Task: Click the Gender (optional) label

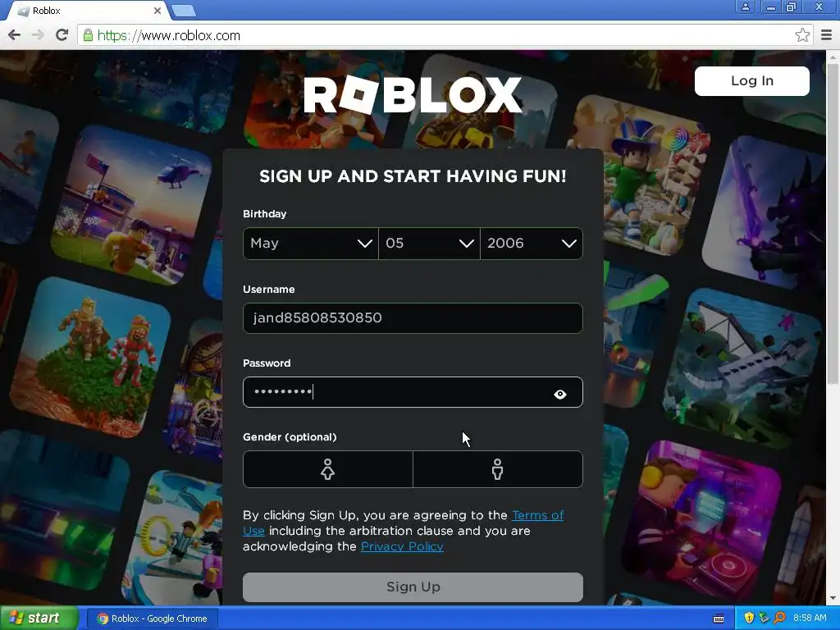Action: click(290, 437)
